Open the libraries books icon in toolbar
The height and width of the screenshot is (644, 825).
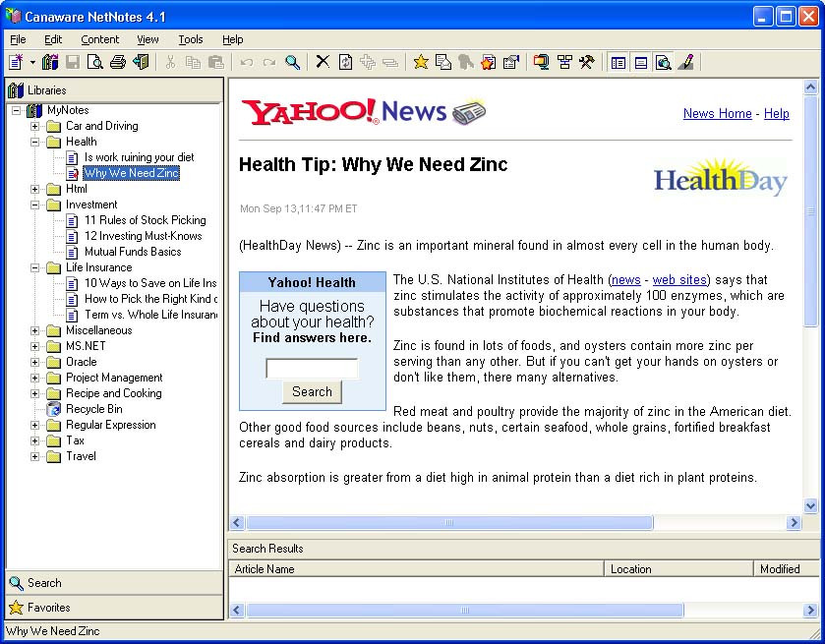pyautogui.click(x=50, y=62)
